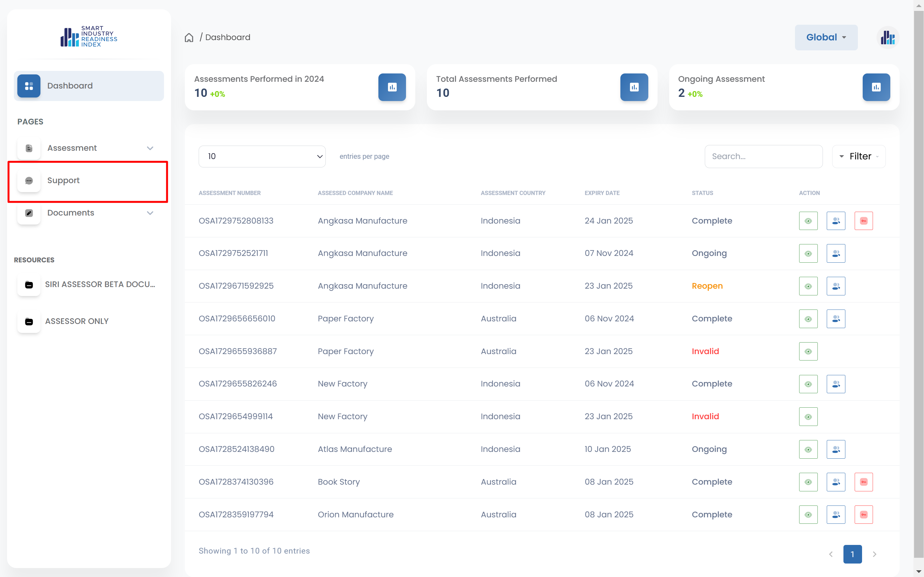Open the entries per page dropdown
This screenshot has height=577, width=924.
(x=262, y=157)
